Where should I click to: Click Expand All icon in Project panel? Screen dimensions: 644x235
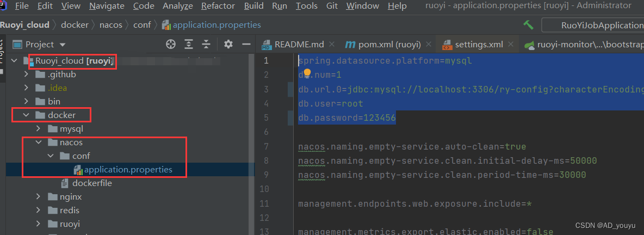click(189, 45)
